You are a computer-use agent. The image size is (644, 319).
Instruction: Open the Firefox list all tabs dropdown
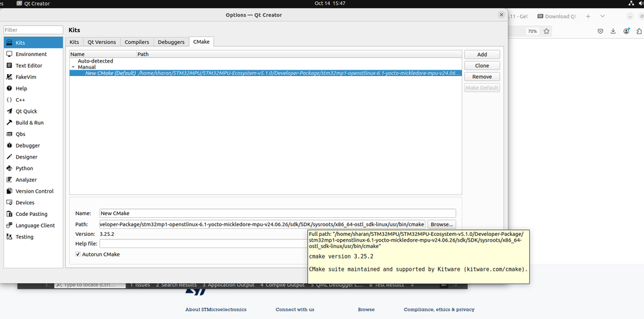click(603, 16)
